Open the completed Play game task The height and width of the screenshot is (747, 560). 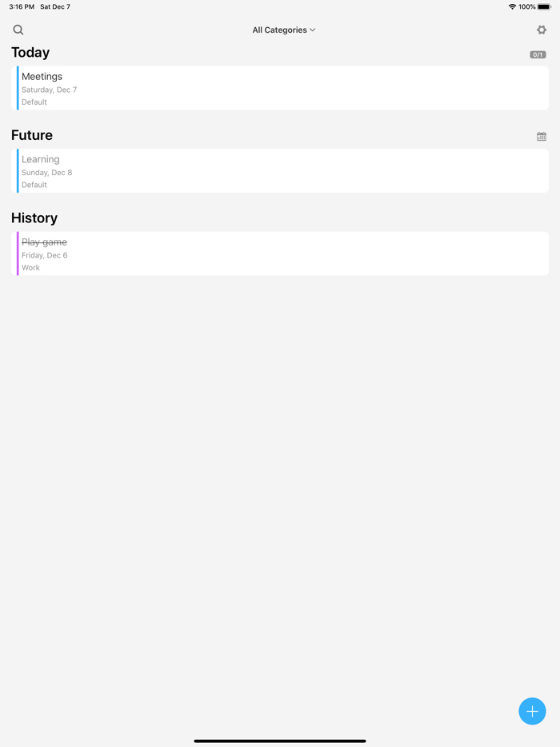pyautogui.click(x=280, y=254)
